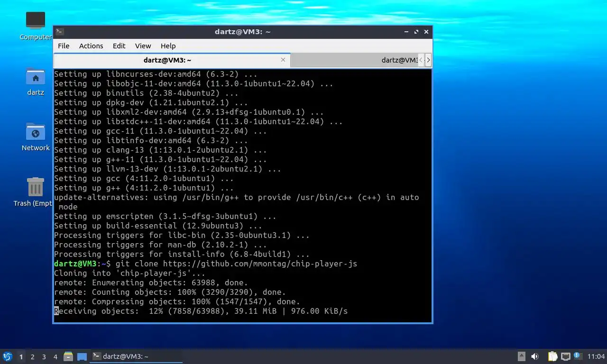
Task: Click the 'remote: Enumerating objects: 63988' line
Action: click(151, 282)
